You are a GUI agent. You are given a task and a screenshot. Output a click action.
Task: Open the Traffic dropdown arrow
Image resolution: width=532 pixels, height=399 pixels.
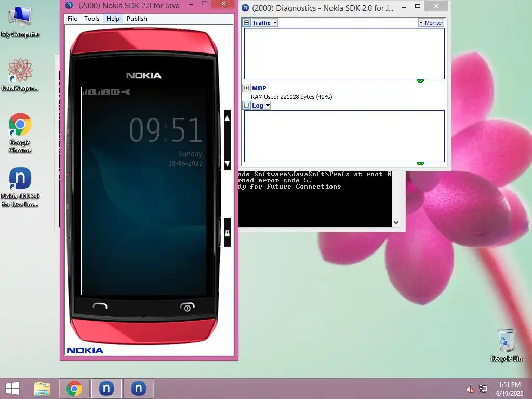275,23
